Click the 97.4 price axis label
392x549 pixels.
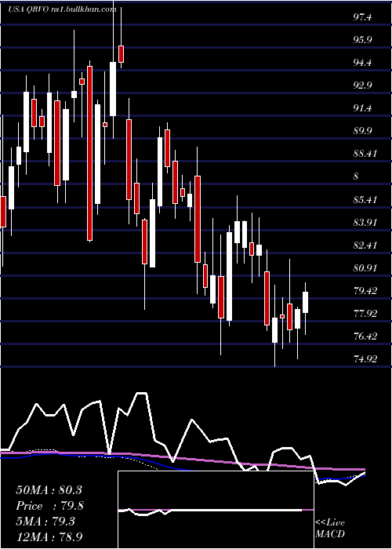[x=363, y=18]
